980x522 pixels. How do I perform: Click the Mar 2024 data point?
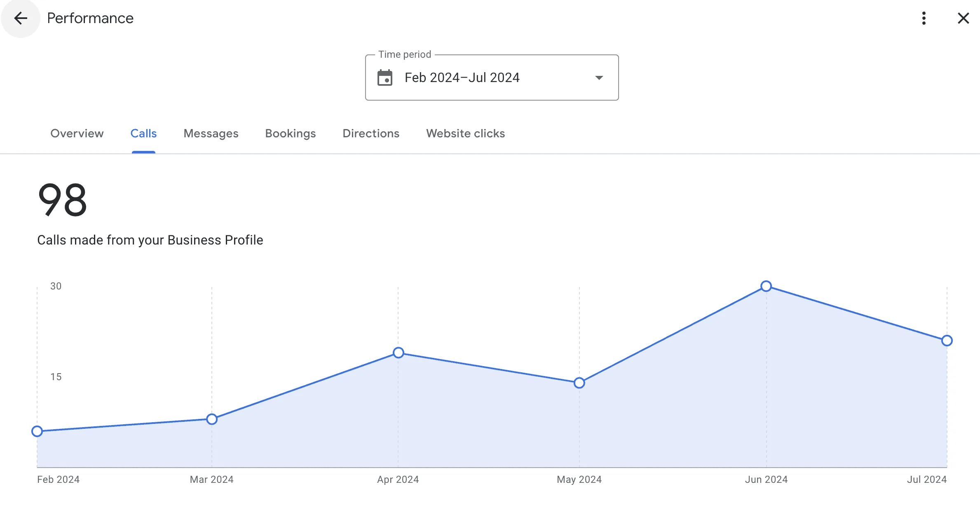click(211, 419)
